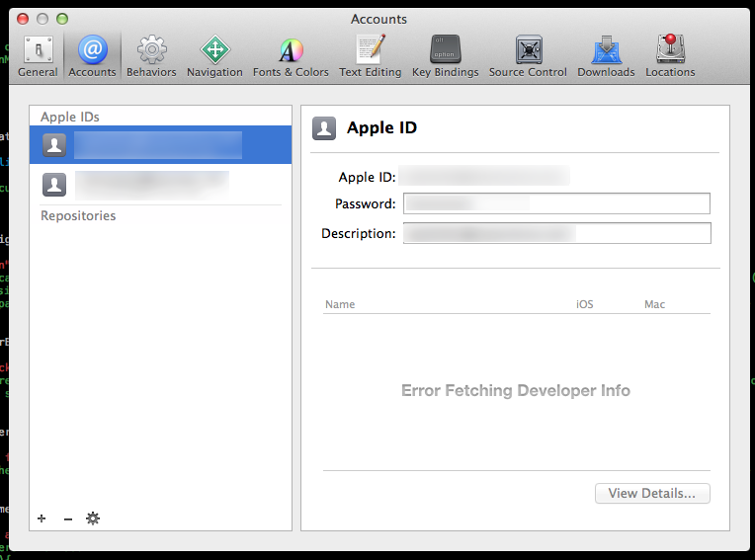Open Key Bindings preferences
The width and height of the screenshot is (755, 560).
click(445, 56)
